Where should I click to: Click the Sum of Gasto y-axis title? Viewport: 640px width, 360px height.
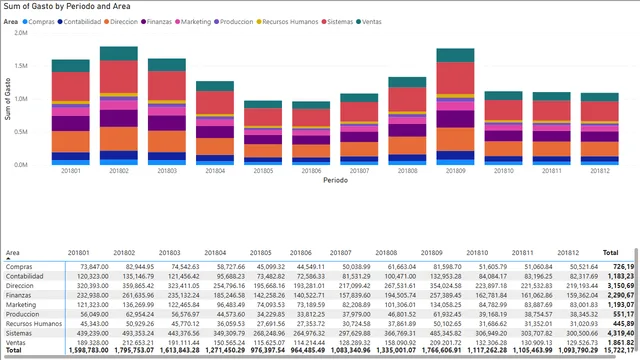coord(8,99)
